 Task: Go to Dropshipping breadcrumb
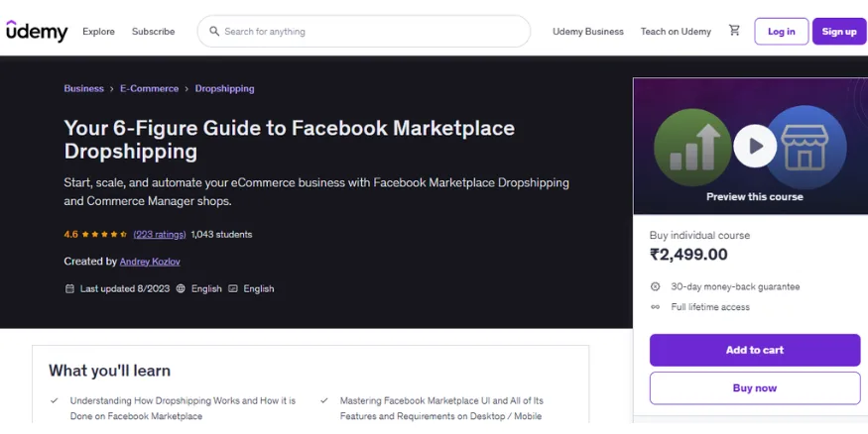(225, 88)
